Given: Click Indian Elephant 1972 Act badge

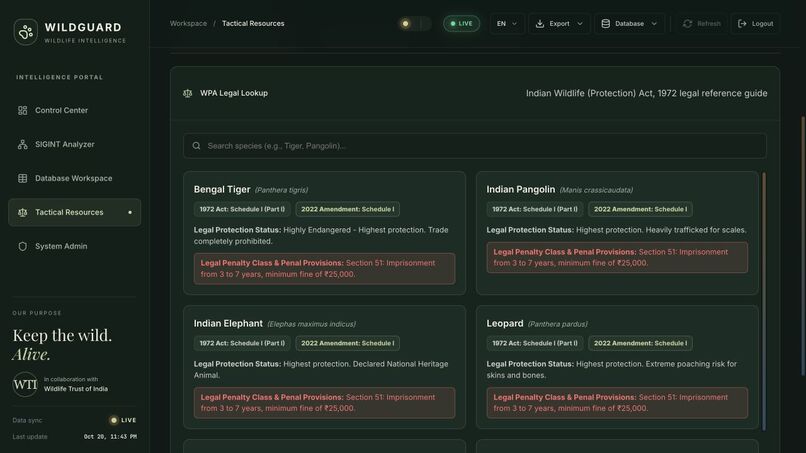Looking at the screenshot, I should [242, 343].
